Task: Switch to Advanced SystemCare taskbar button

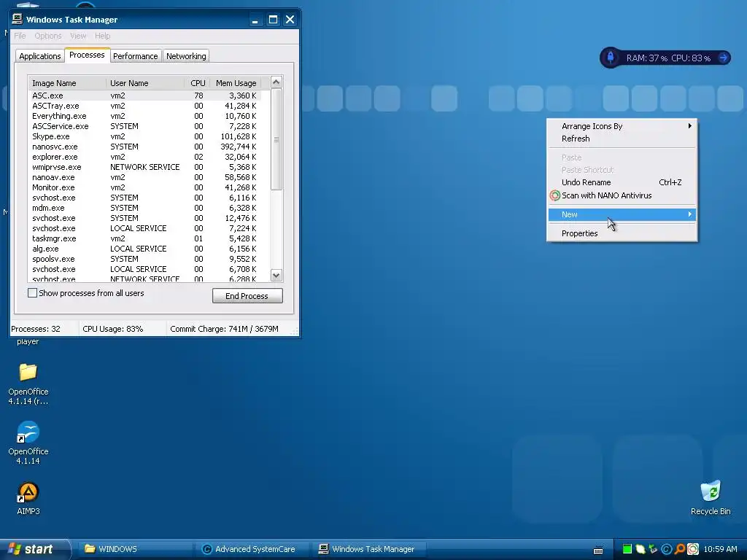Action: click(252, 549)
